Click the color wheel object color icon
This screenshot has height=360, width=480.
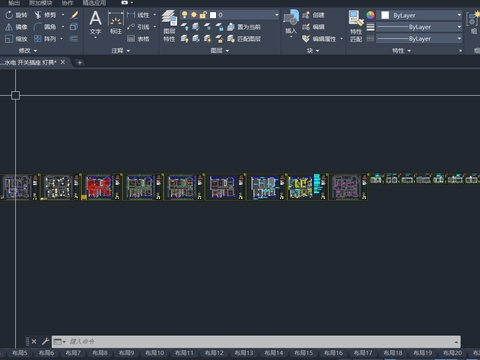370,15
